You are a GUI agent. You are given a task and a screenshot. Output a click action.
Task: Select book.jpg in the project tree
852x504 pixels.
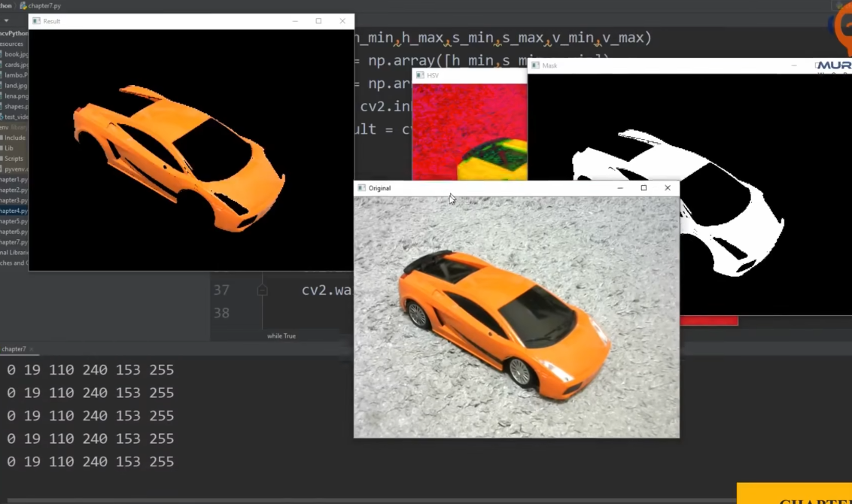coord(14,54)
